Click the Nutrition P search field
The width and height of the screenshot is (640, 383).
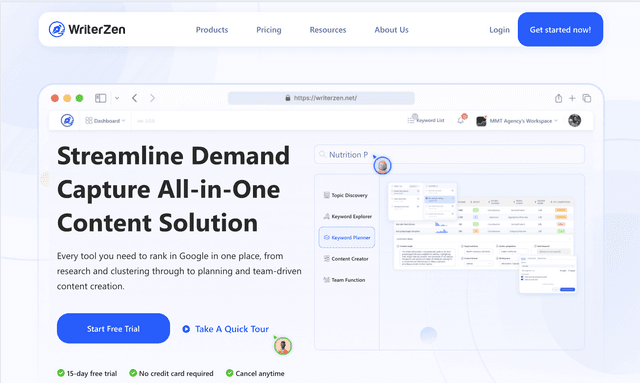449,154
